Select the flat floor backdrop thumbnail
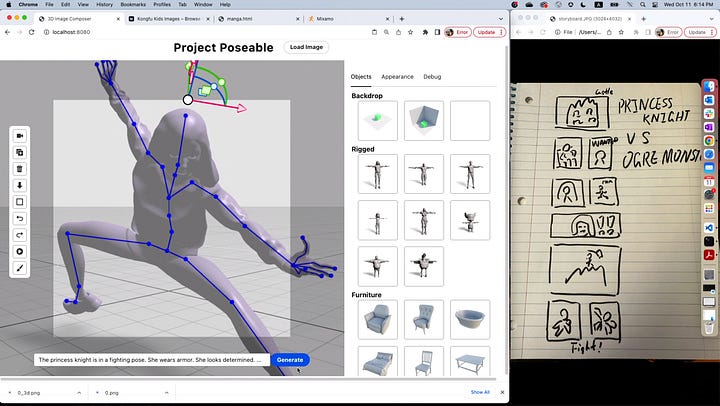 [377, 121]
